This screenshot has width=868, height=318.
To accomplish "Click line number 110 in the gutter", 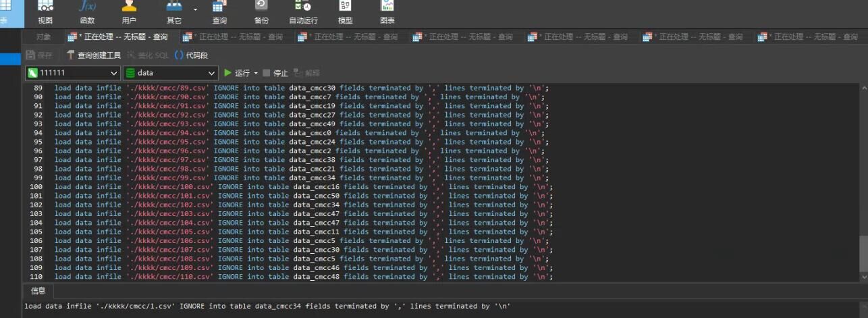I will tap(36, 277).
